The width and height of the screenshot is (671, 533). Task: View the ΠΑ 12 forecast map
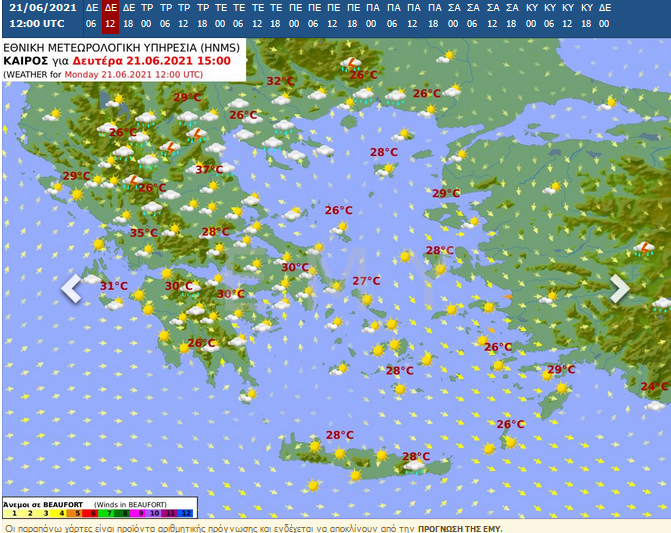tap(413, 16)
